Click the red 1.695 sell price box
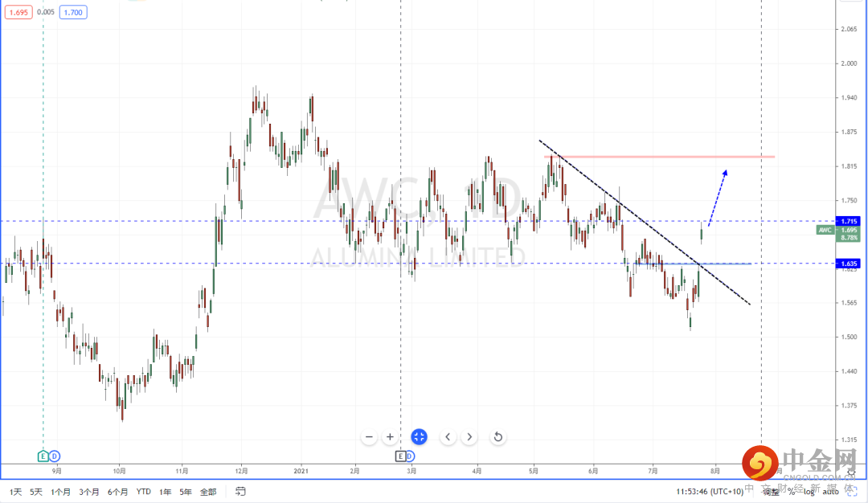Viewport: 868px width, 503px height. click(18, 12)
